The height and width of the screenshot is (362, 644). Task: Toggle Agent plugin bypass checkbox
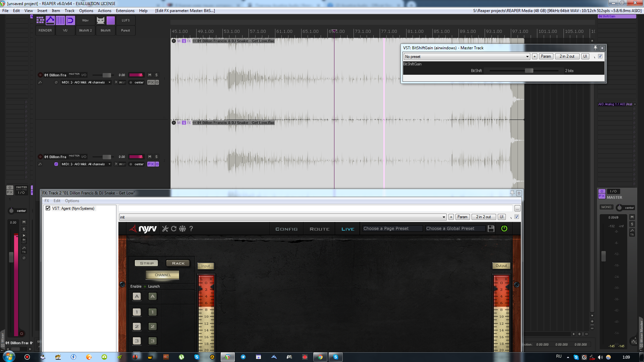517,217
